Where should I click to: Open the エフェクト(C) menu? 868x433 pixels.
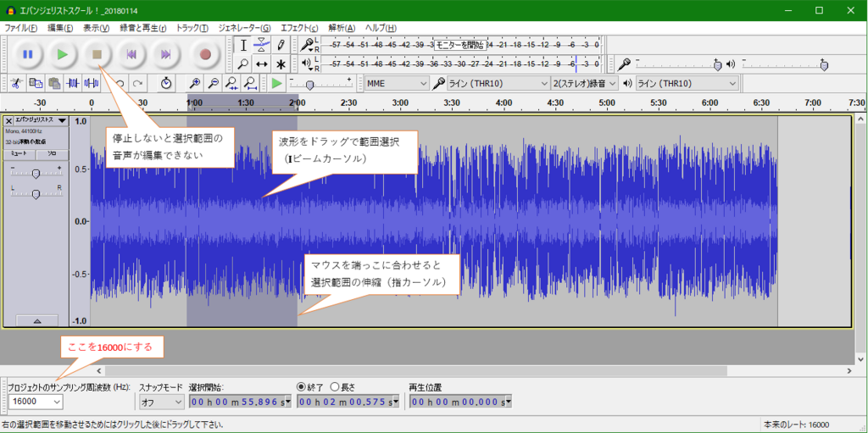[299, 28]
